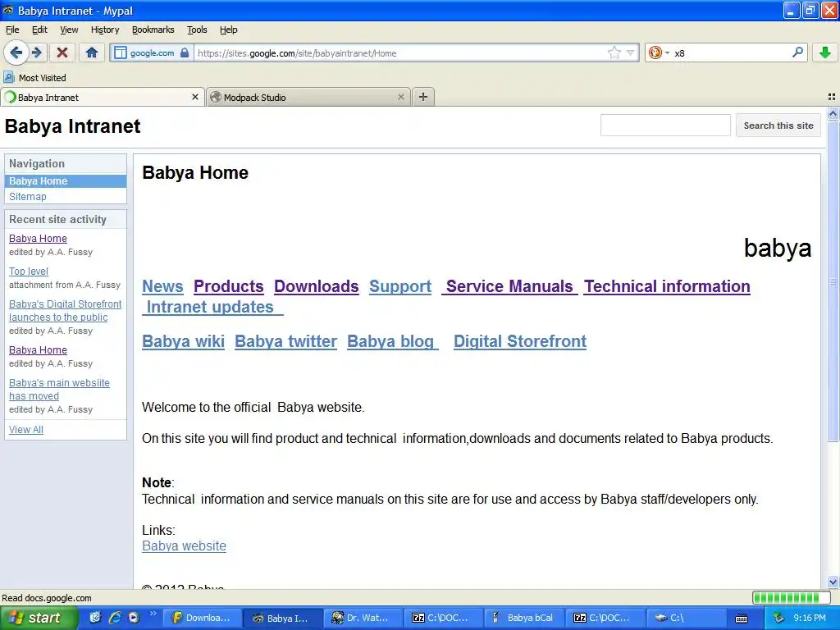Close the Modpack Studio tab

[x=400, y=97]
